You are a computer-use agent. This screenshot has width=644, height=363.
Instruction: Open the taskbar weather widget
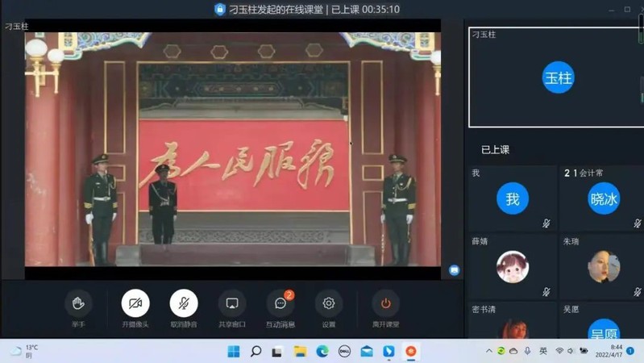(24, 351)
